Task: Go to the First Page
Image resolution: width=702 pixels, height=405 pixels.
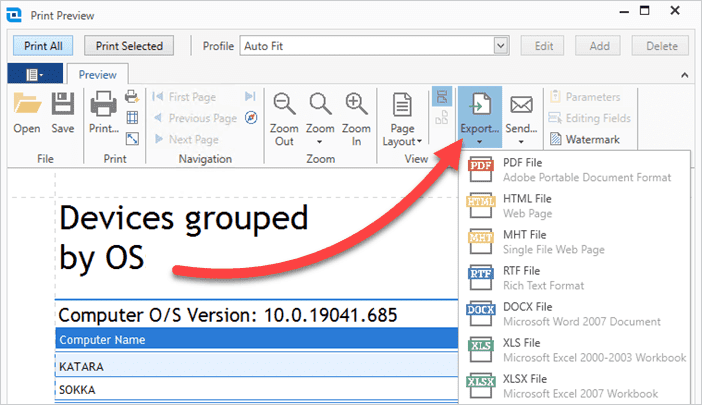Action: pos(184,97)
